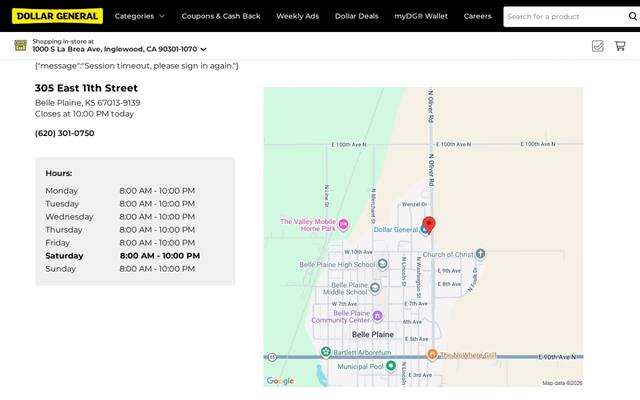Click the Monday hours row
This screenshot has height=400, width=640.
pos(120,191)
